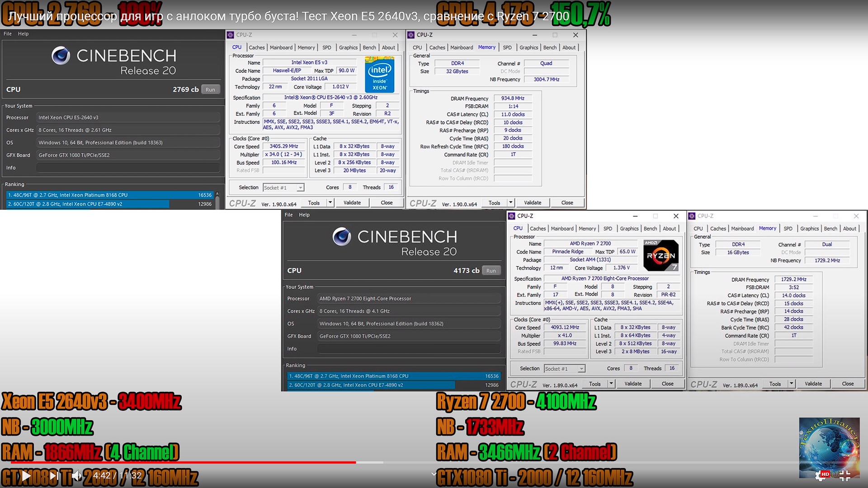Open Bench tab in Ryzen CPU-Z window
The height and width of the screenshot is (488, 868).
[650, 229]
